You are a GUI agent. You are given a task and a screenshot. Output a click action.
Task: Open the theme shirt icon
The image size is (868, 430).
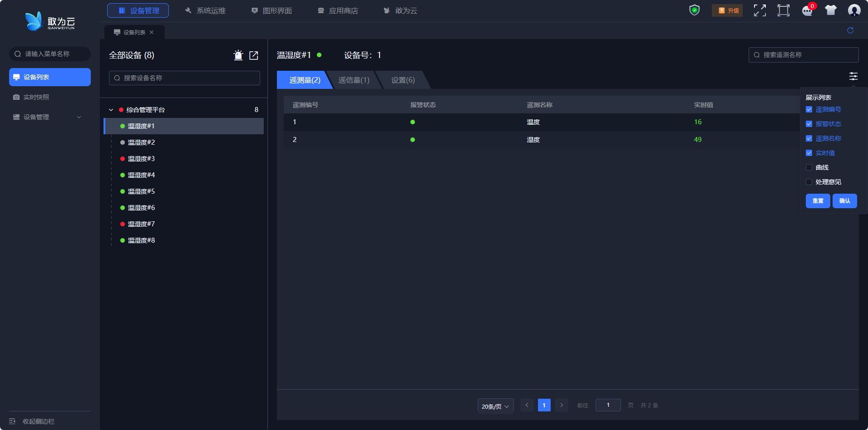click(831, 10)
